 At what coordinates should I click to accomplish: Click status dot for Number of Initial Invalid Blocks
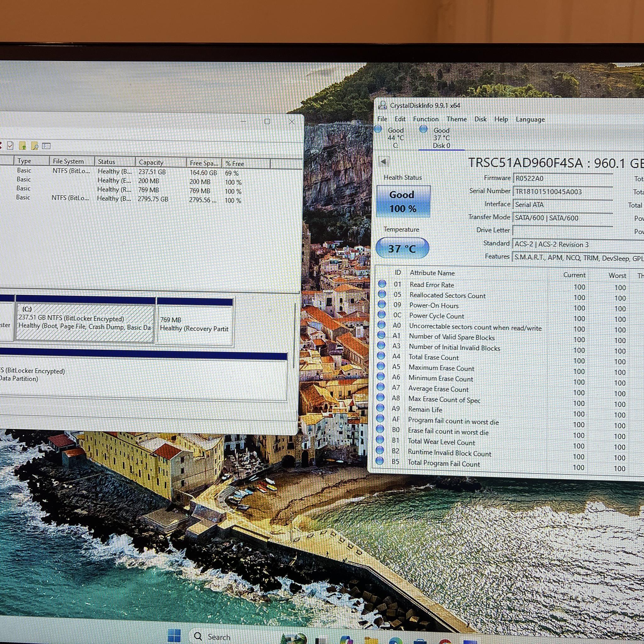[381, 345]
